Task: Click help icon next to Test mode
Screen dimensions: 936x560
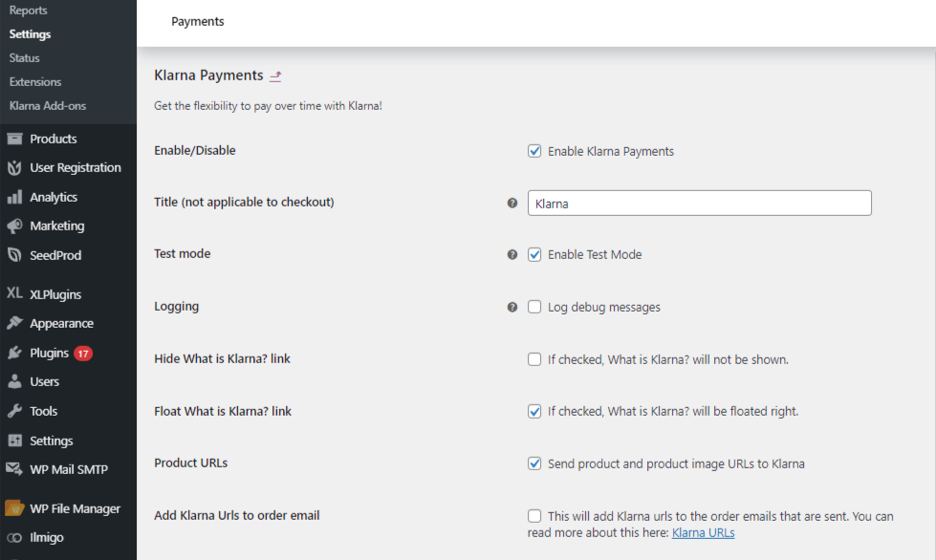Action: coord(512,255)
